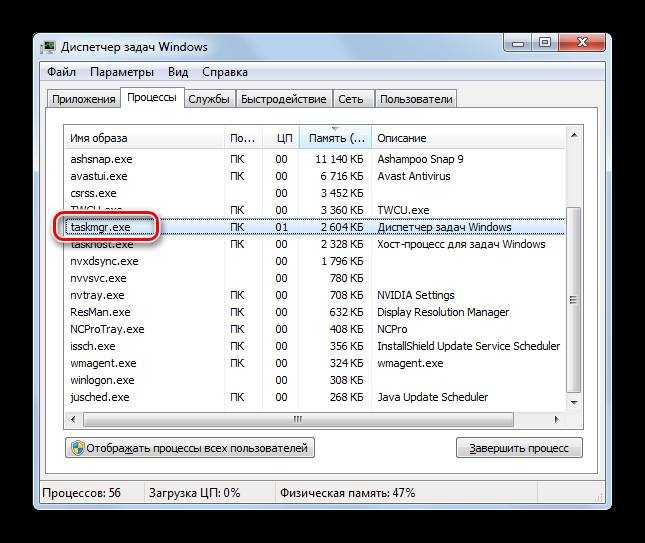Viewport: 645px width, 543px height.
Task: Sort by the По… user column header
Action: 243,138
